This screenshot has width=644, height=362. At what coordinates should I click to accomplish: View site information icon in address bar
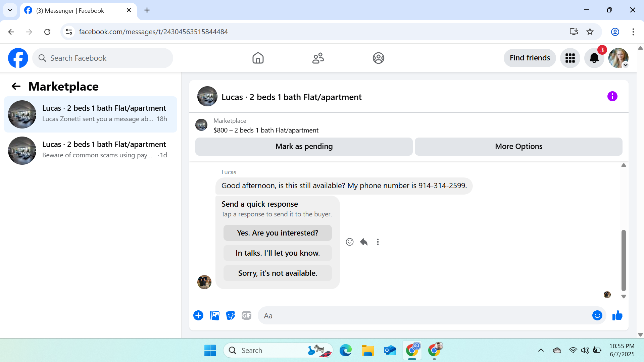coord(69,32)
